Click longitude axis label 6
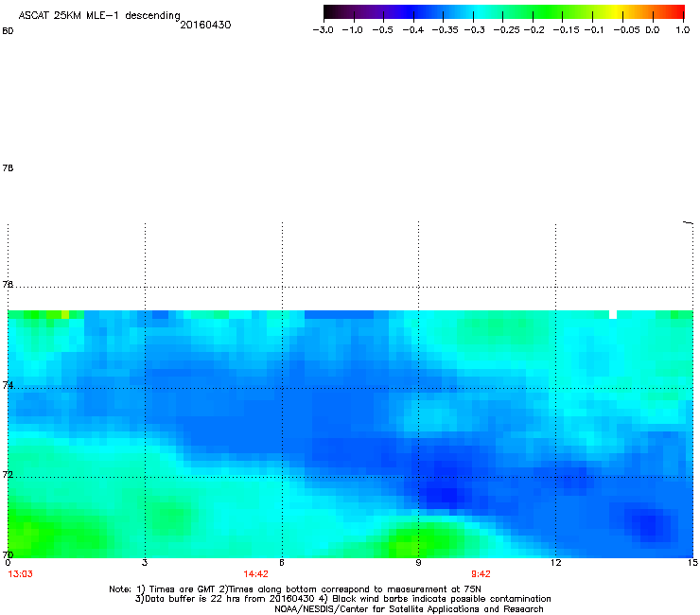Viewport: 700px width, 615px height. (x=282, y=563)
